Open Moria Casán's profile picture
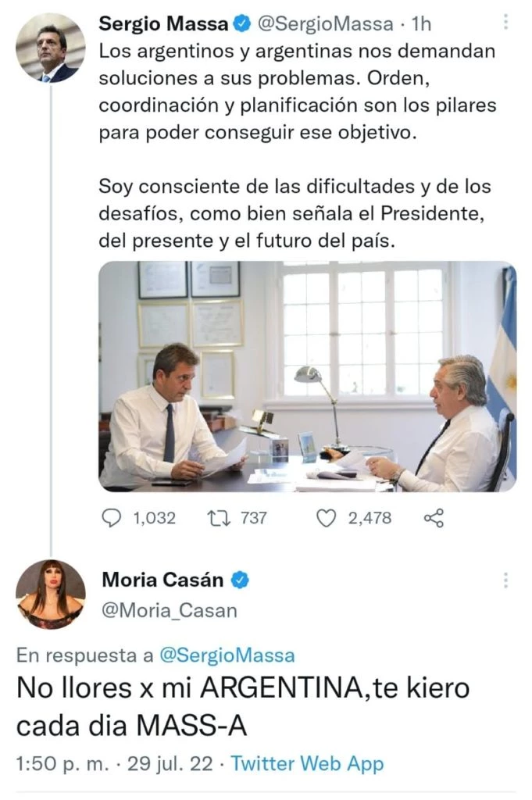The height and width of the screenshot is (800, 532). (x=51, y=595)
